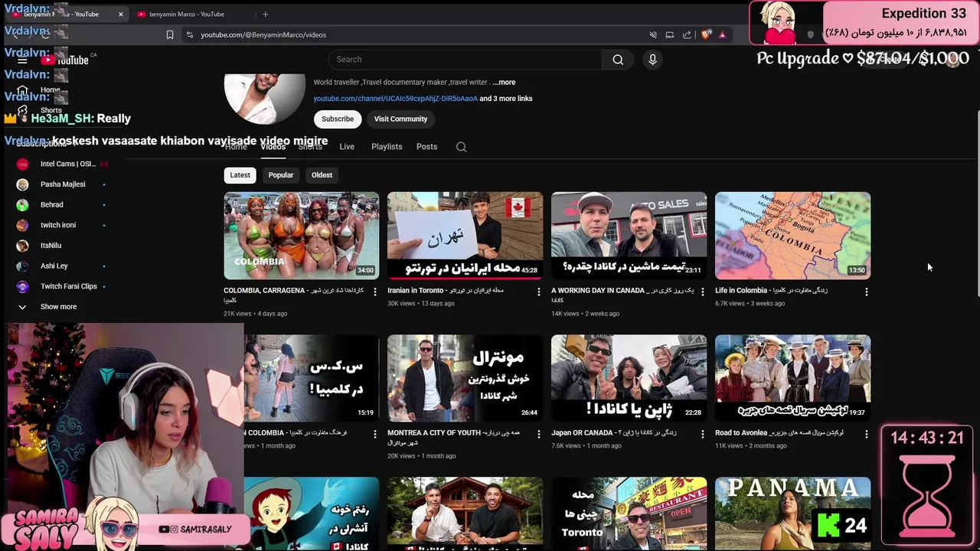Activate voice search microphone

652,60
